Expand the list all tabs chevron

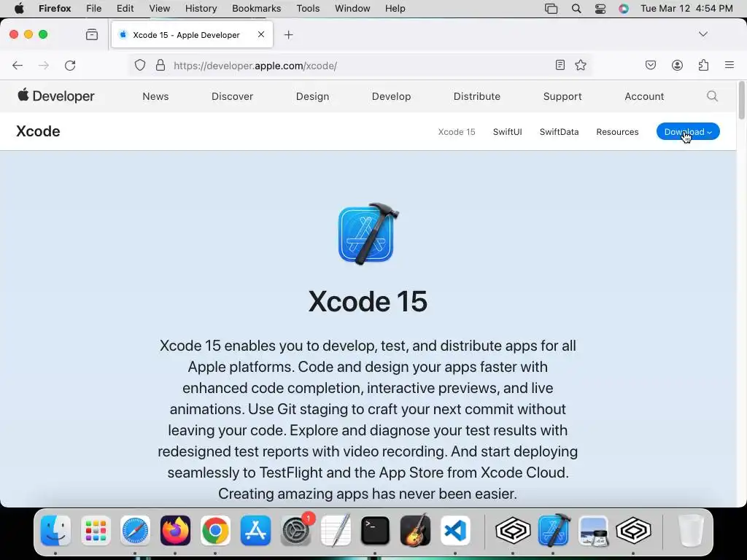(x=703, y=34)
